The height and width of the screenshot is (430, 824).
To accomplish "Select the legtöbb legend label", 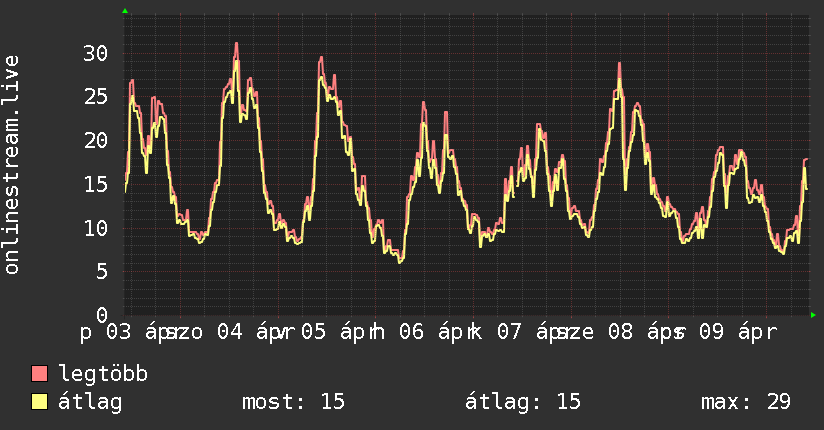I will coord(104,374).
